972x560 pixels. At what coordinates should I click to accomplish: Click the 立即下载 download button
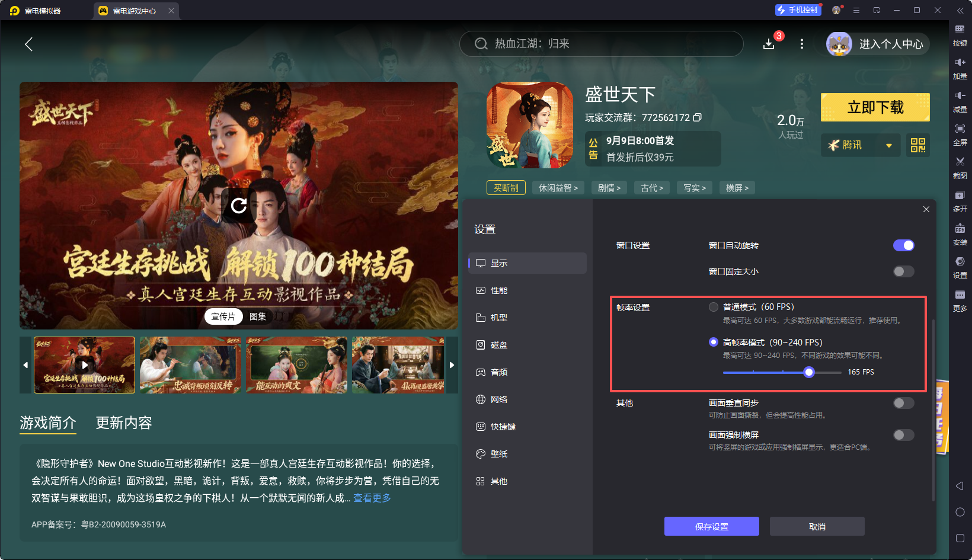(x=875, y=107)
